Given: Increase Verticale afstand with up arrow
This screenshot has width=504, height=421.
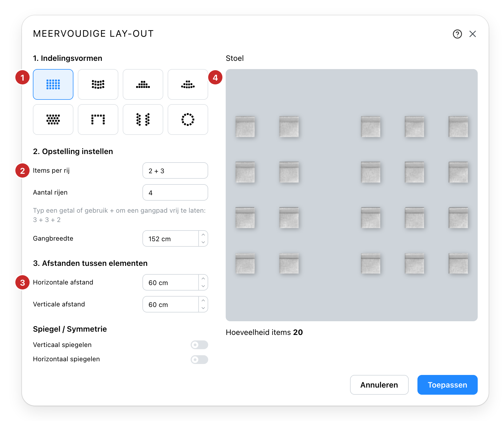Looking at the screenshot, I should [x=203, y=300].
